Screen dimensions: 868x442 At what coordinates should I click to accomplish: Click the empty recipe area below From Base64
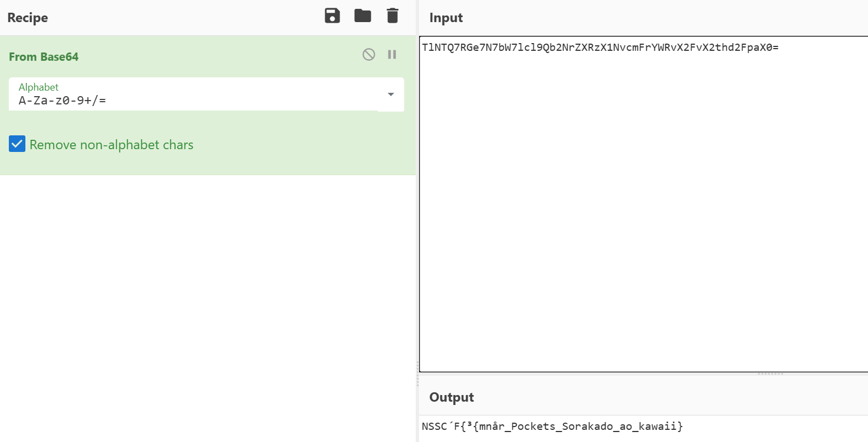(x=208, y=304)
